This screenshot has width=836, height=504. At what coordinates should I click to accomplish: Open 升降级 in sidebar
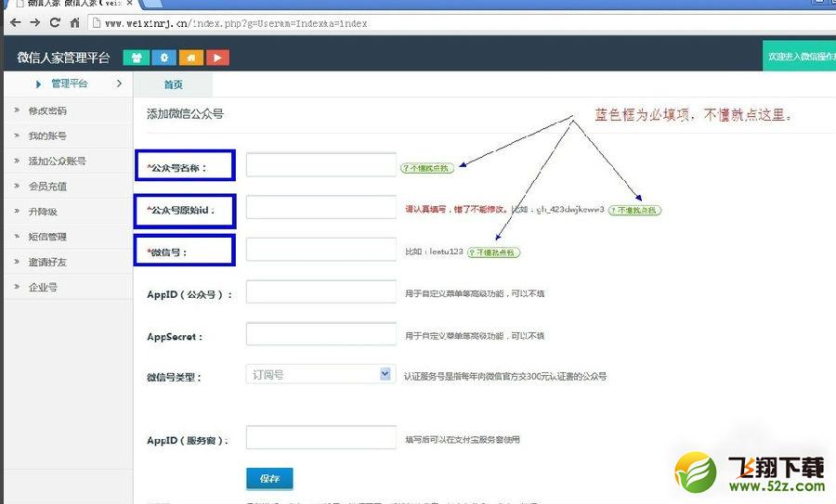(x=43, y=212)
